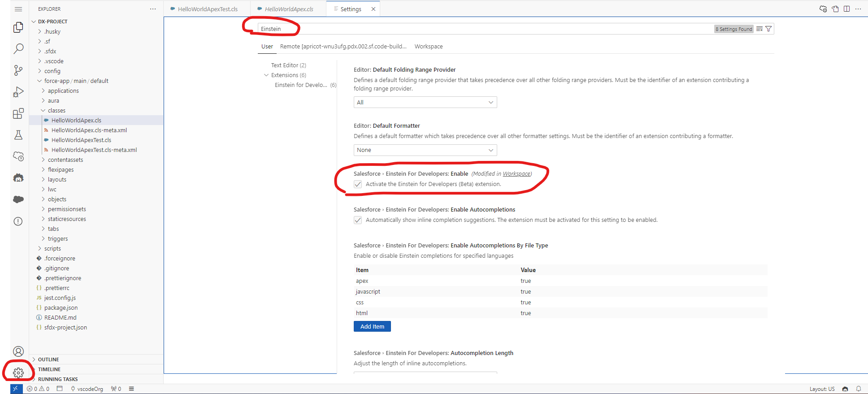The image size is (868, 394).
Task: Select the User settings scope tab
Action: pos(267,47)
